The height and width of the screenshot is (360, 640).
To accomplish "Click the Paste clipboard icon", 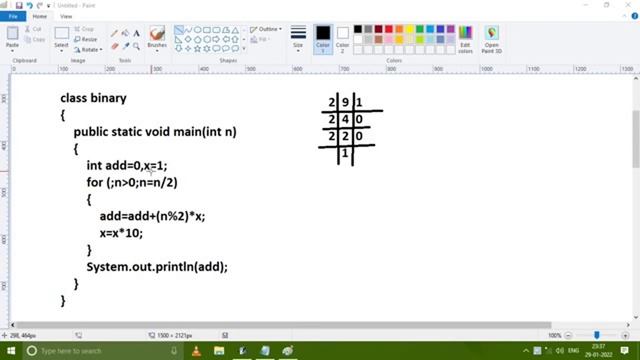I will tap(12, 33).
